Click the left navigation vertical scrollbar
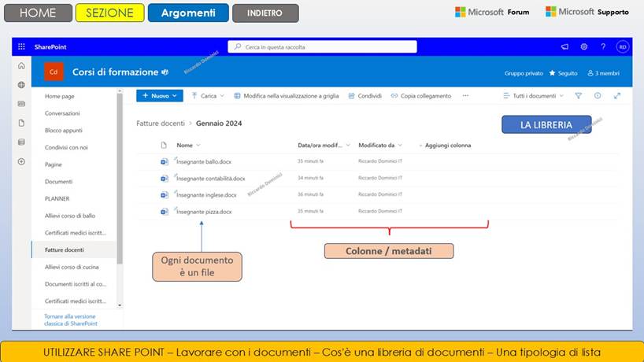The height and width of the screenshot is (362, 644). tap(120, 179)
